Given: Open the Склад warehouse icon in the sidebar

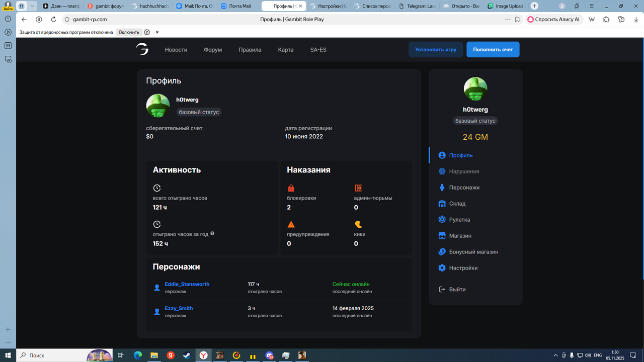Looking at the screenshot, I should [442, 204].
